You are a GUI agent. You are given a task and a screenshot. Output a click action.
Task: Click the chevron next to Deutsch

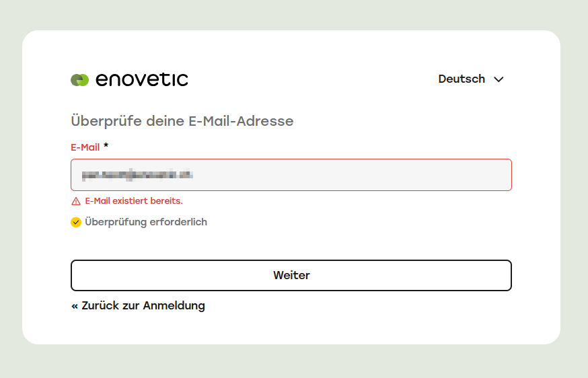pos(499,79)
